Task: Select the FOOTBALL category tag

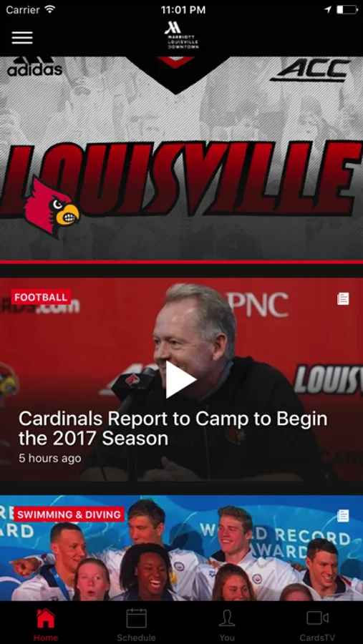Action: [41, 298]
